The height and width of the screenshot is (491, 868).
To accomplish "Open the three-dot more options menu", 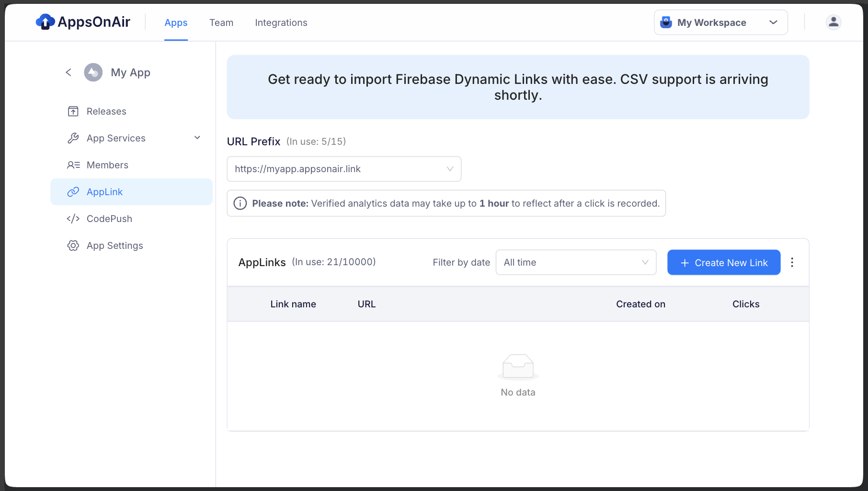I will click(792, 262).
